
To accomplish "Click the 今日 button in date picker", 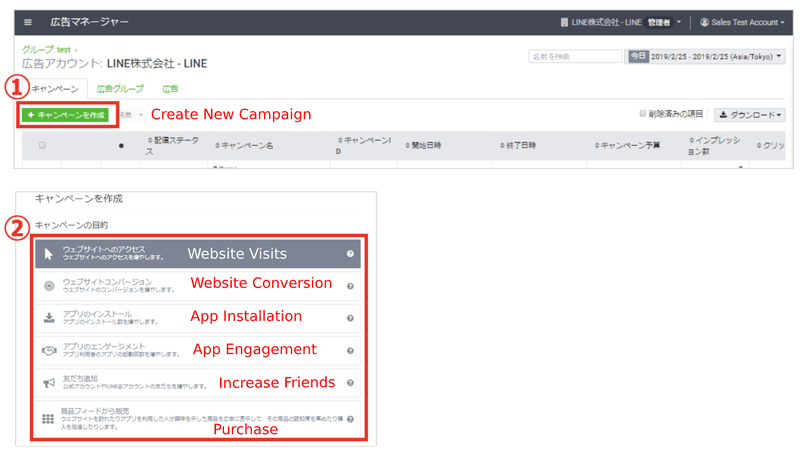I will 638,56.
